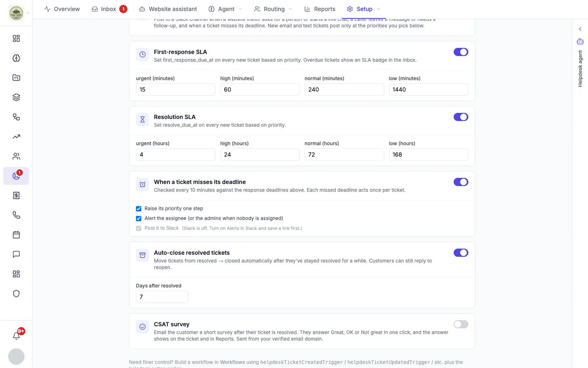Expand the Helpdesk agent side panel

[580, 29]
